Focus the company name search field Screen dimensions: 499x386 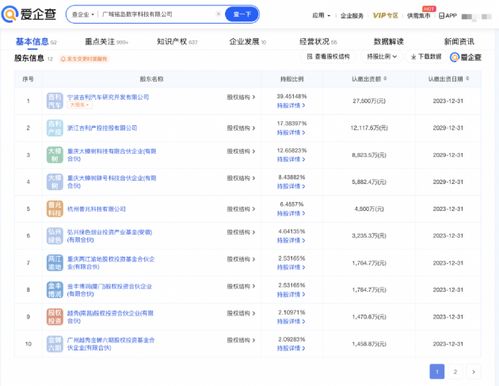click(157, 14)
